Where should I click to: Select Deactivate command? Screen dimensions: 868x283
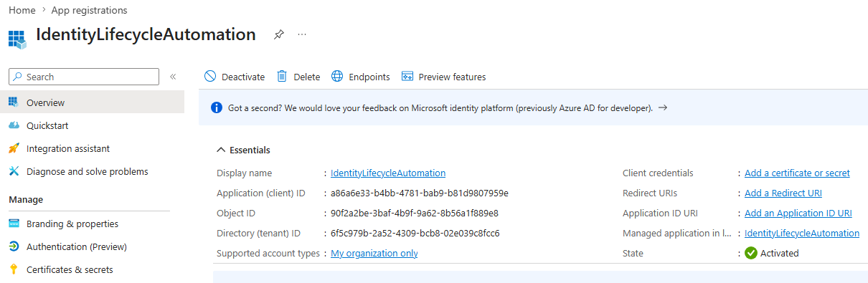click(x=235, y=77)
